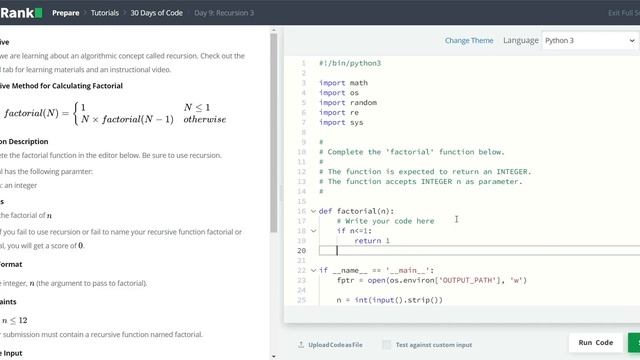Place cursor on empty line 20 in editor

479,251
